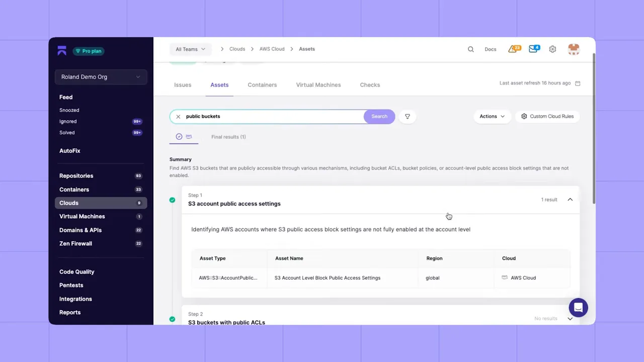The width and height of the screenshot is (644, 362).
Task: Switch to the Containers tab
Action: [x=262, y=84]
